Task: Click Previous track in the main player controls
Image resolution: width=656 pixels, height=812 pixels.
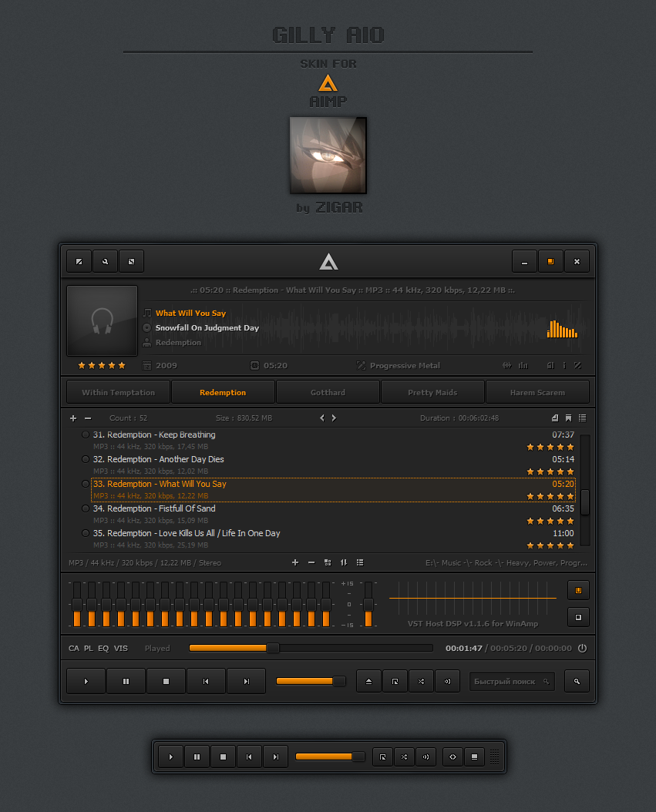Action: 207,682
